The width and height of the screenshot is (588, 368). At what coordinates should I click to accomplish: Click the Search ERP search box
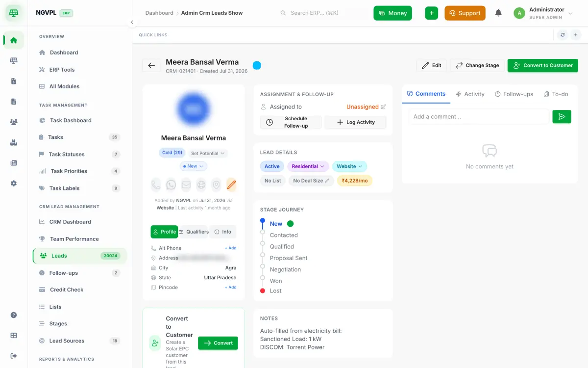pos(323,13)
